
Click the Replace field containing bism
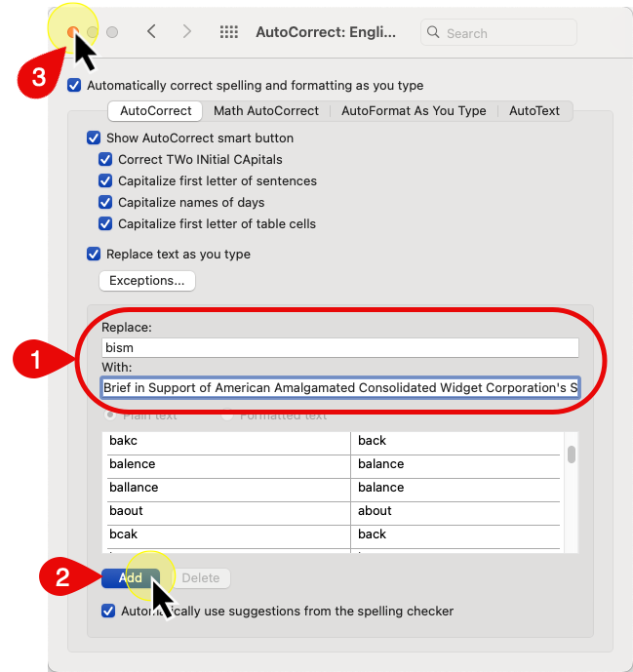[340, 347]
